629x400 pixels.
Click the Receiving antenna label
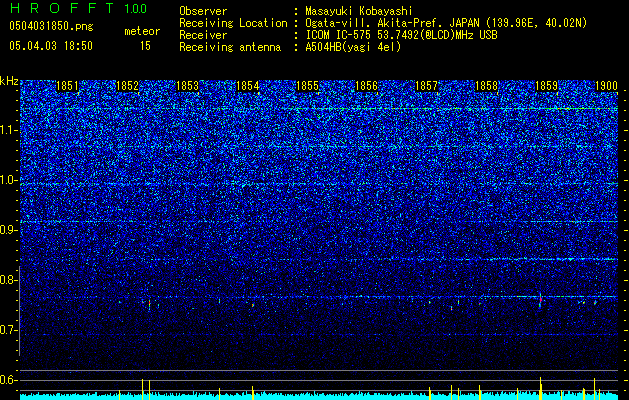pyautogui.click(x=230, y=47)
